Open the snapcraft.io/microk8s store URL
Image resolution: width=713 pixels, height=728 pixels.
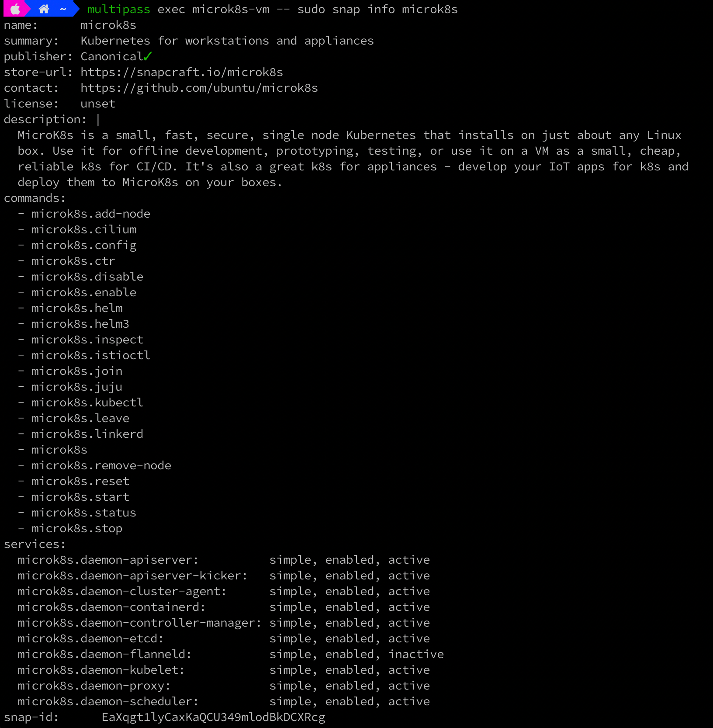182,72
